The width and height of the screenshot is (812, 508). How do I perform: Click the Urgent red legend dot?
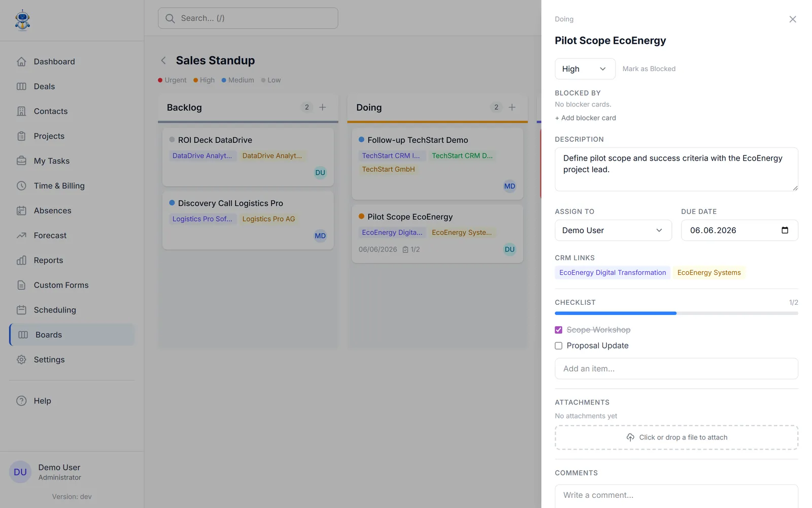[x=160, y=80]
